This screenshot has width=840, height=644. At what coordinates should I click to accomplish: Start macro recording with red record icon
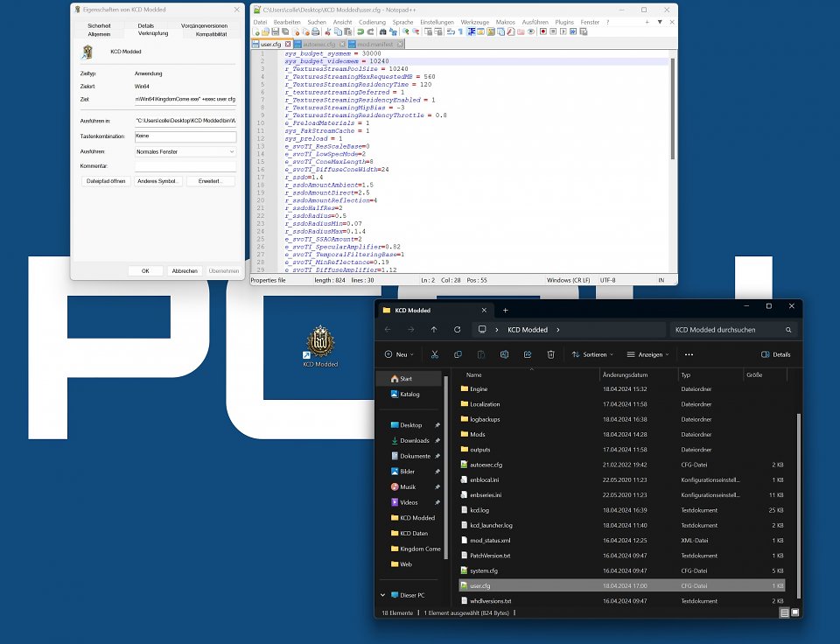tap(543, 31)
